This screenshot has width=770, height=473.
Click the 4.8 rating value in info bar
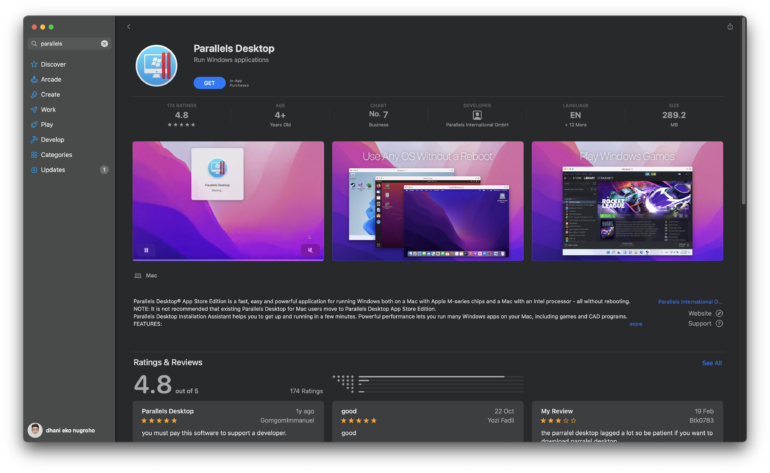click(182, 115)
